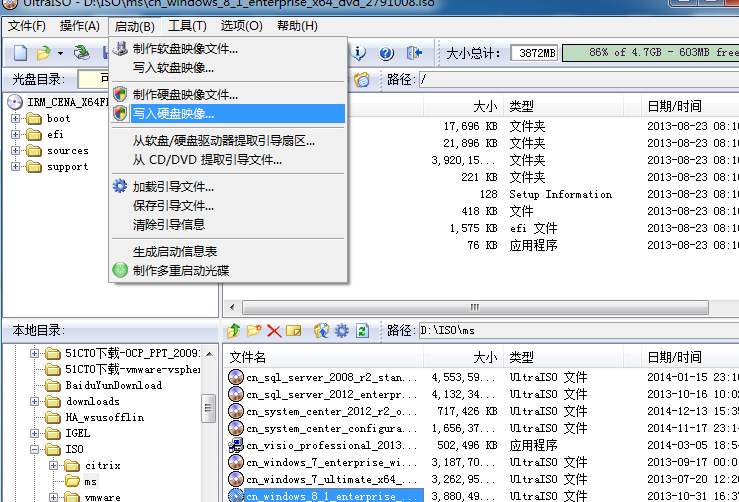Click the Open file folder icon

(44, 53)
